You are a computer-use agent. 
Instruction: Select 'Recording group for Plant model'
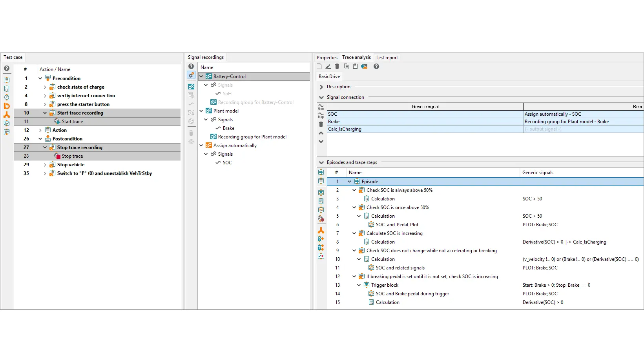pyautogui.click(x=252, y=137)
